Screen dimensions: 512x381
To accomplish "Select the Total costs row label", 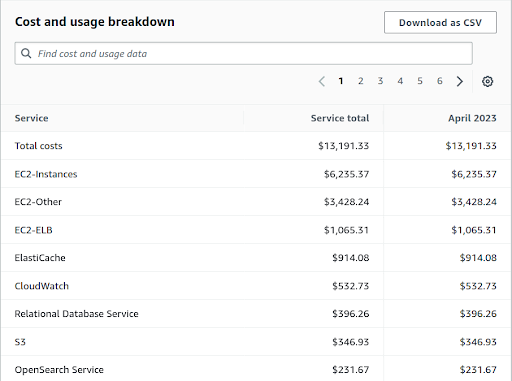I will coord(38,146).
